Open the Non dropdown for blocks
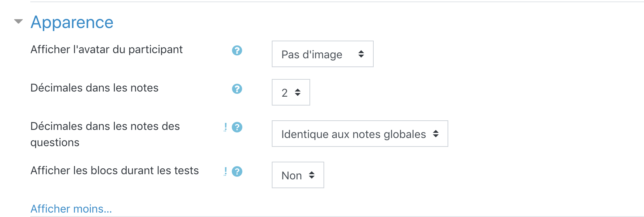 [298, 175]
